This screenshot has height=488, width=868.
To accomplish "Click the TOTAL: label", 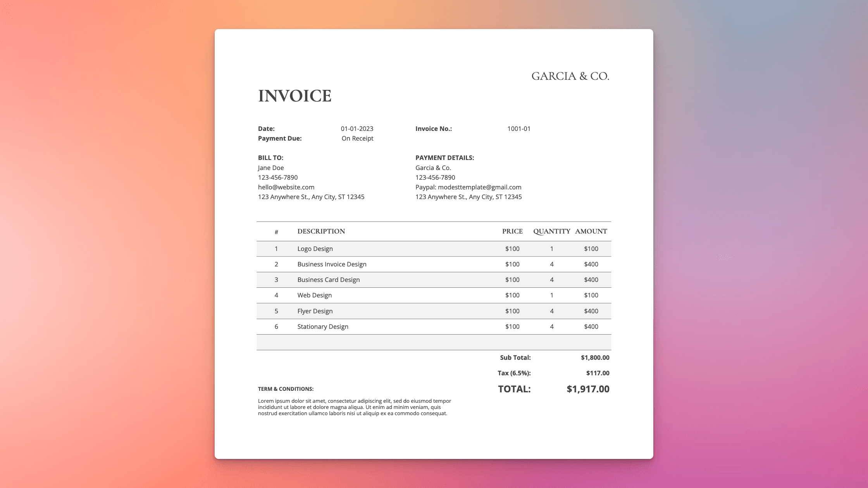I will point(514,389).
